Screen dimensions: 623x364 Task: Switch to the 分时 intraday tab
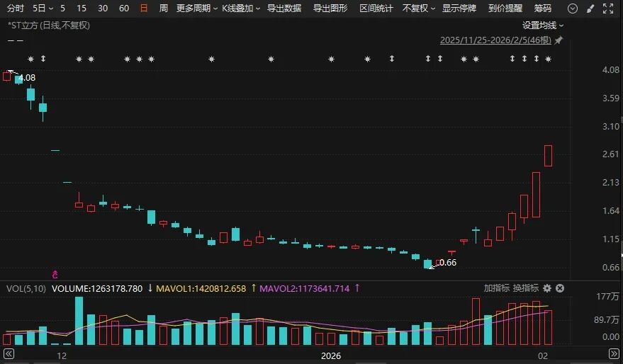click(x=15, y=8)
